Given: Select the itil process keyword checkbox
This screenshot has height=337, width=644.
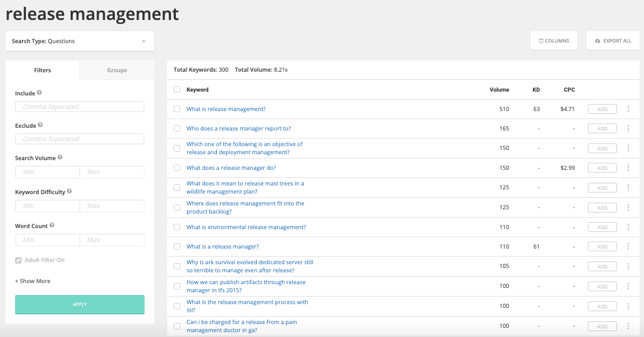Looking at the screenshot, I should tap(177, 306).
